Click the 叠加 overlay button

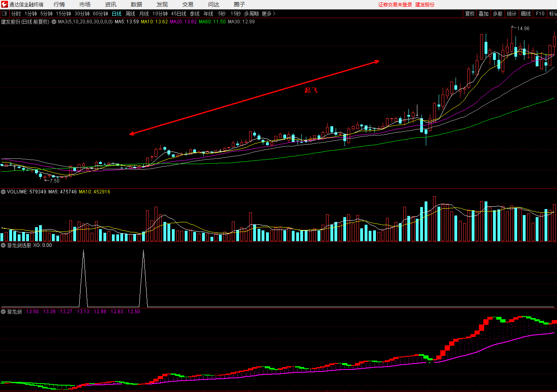(484, 14)
